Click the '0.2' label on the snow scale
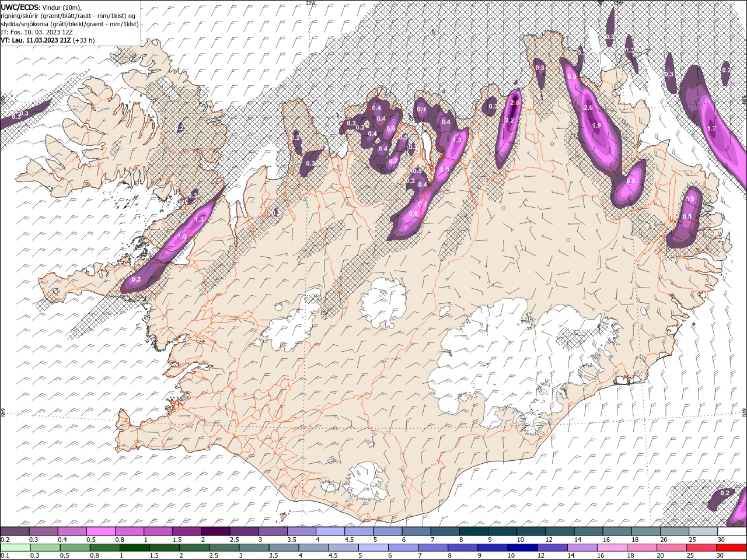The height and width of the screenshot is (560, 747). (5, 540)
